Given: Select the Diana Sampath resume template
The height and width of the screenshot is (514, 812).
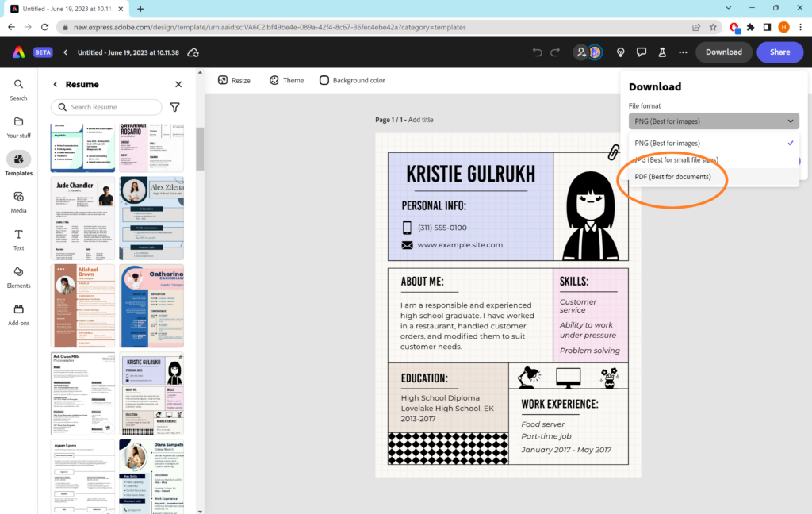Looking at the screenshot, I should (x=151, y=477).
